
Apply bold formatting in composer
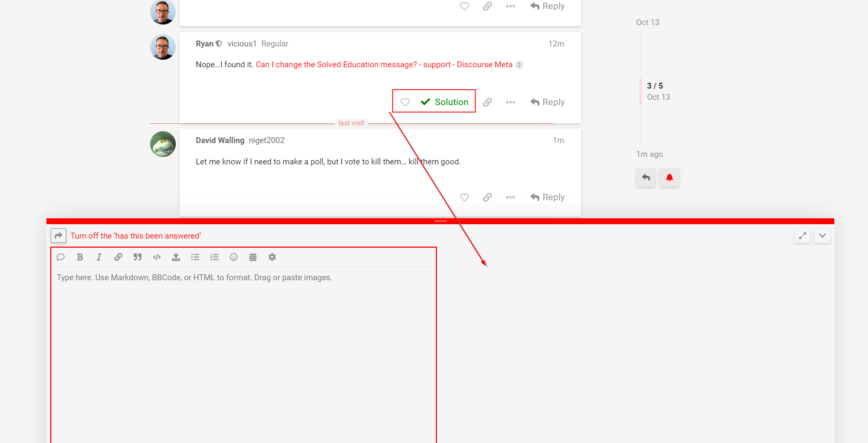tap(80, 257)
